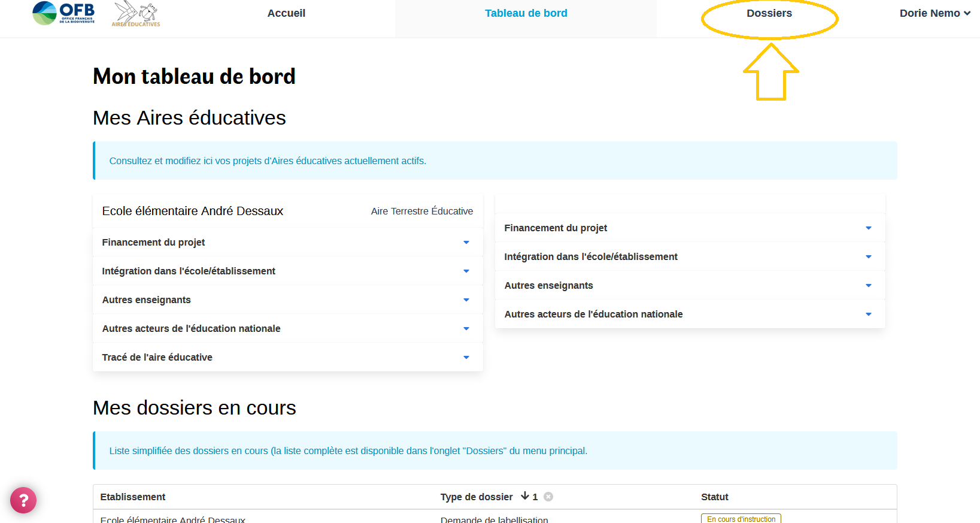Expand Intégration dans l'école/établissement in untitled right card
Screen dimensions: 980x523
690,256
